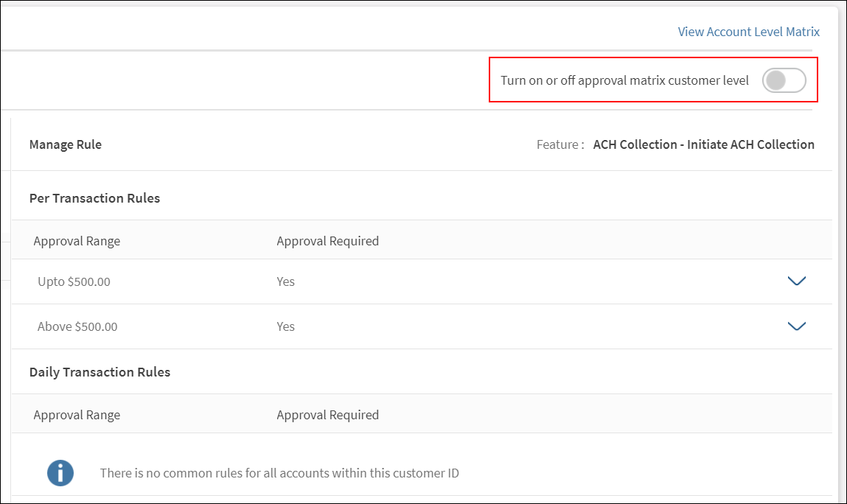Screen dimensions: 847x504
Task: Expand the Upto $500.00 rule chevron
Action: 796,281
